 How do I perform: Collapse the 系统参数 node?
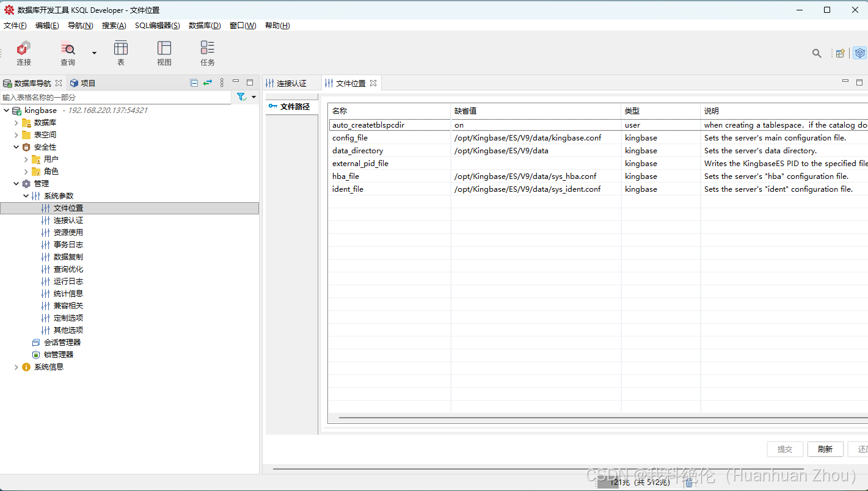tap(26, 196)
